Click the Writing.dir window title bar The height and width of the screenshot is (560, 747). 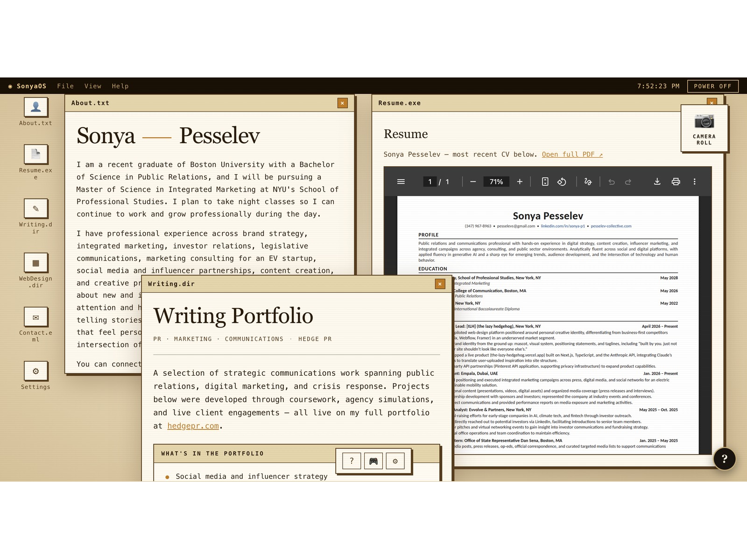297,284
